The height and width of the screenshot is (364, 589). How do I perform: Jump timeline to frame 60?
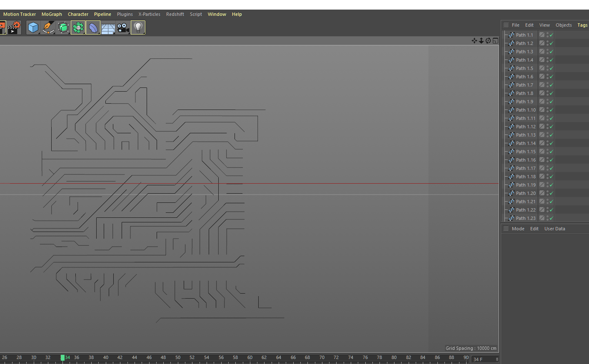coord(250,358)
